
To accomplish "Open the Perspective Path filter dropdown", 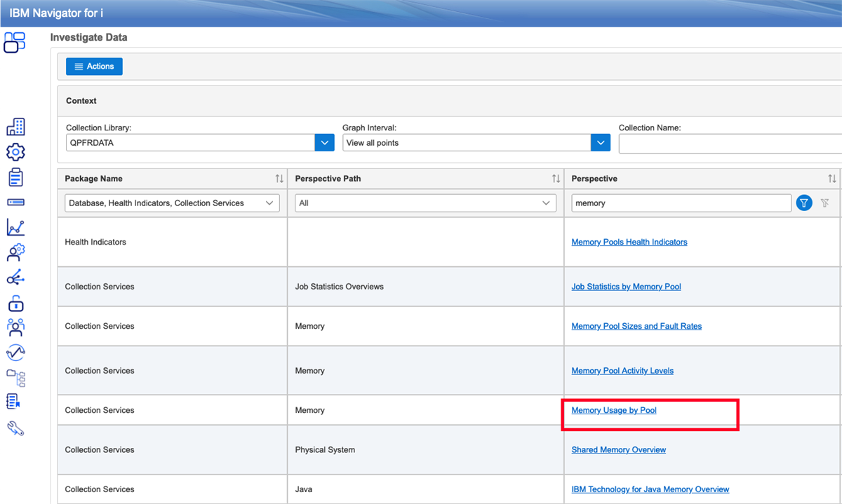I will coord(425,203).
